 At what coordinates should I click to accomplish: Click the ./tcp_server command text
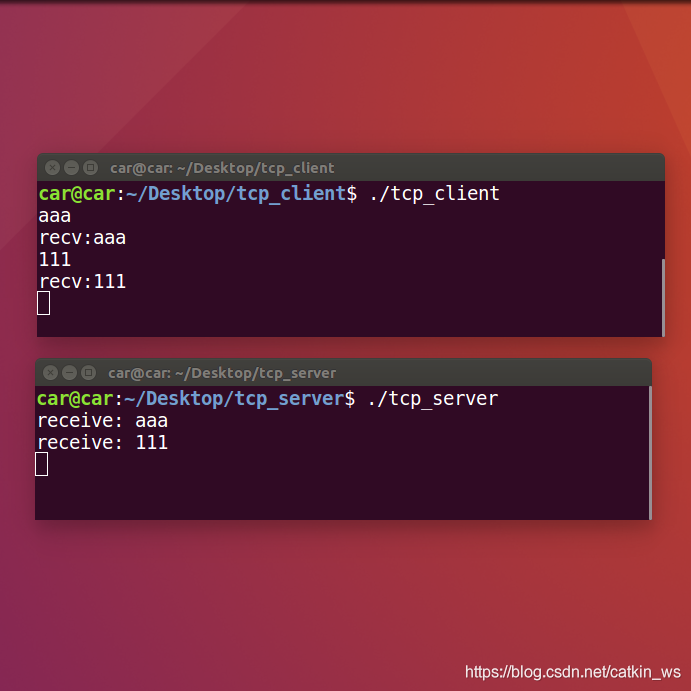tap(433, 399)
